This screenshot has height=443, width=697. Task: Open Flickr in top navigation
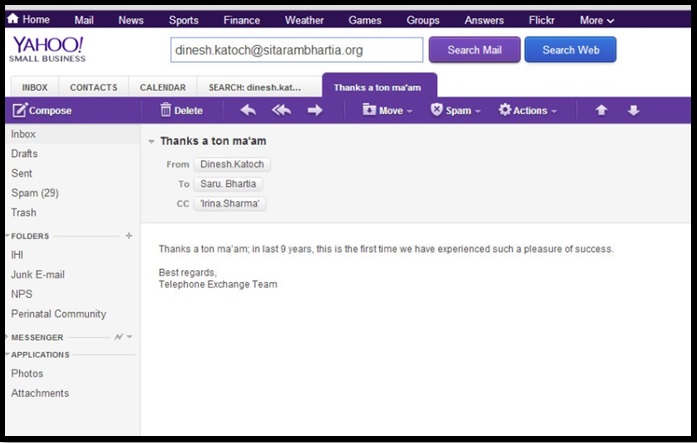pos(541,20)
